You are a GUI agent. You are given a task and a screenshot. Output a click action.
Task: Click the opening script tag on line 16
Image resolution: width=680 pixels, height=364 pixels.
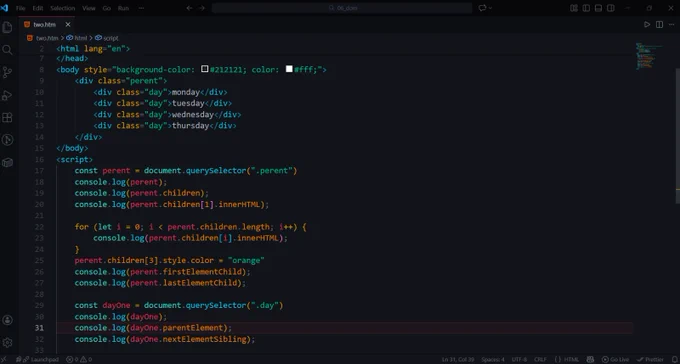click(x=75, y=160)
